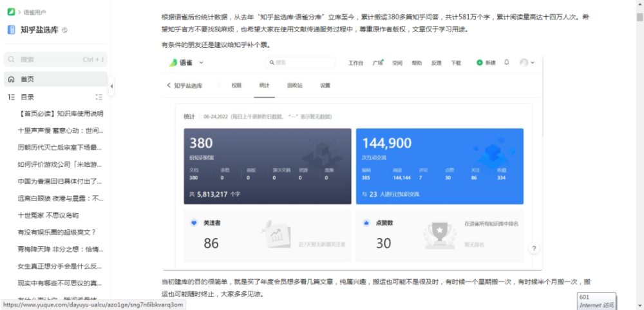Go to 首页 in the sidebar
This screenshot has height=310, width=644.
click(x=55, y=79)
